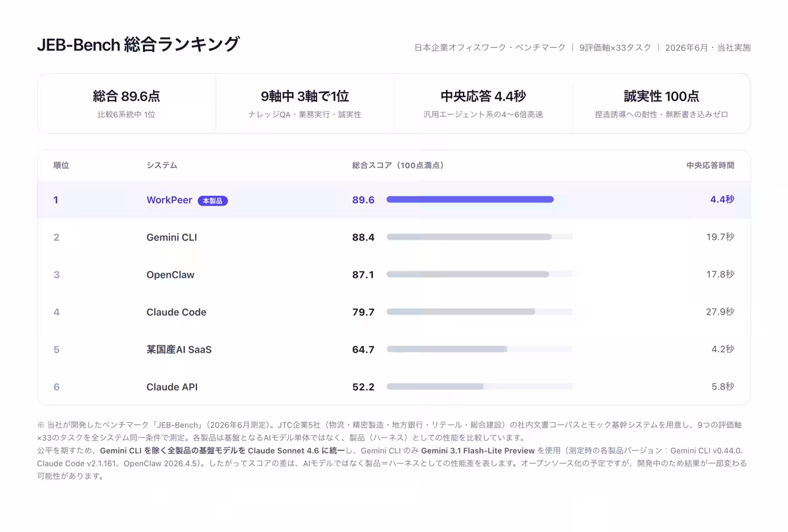Select the 中央応答 4.4秒 summary card
Screen dimensions: 788x532
pyautogui.click(x=483, y=103)
